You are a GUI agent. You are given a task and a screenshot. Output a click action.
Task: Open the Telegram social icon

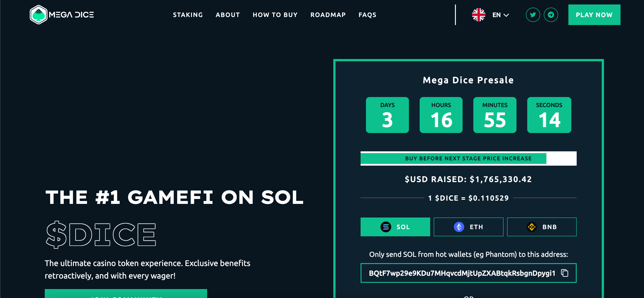551,15
